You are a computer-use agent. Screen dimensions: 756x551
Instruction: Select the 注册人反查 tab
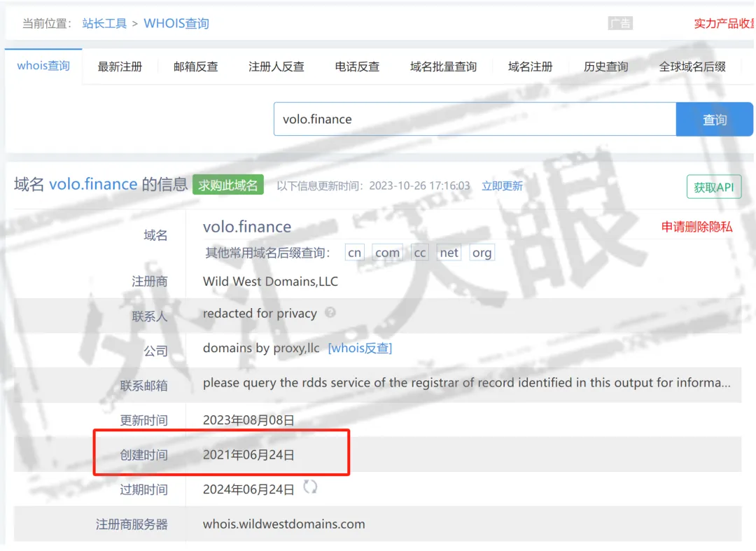tap(276, 67)
